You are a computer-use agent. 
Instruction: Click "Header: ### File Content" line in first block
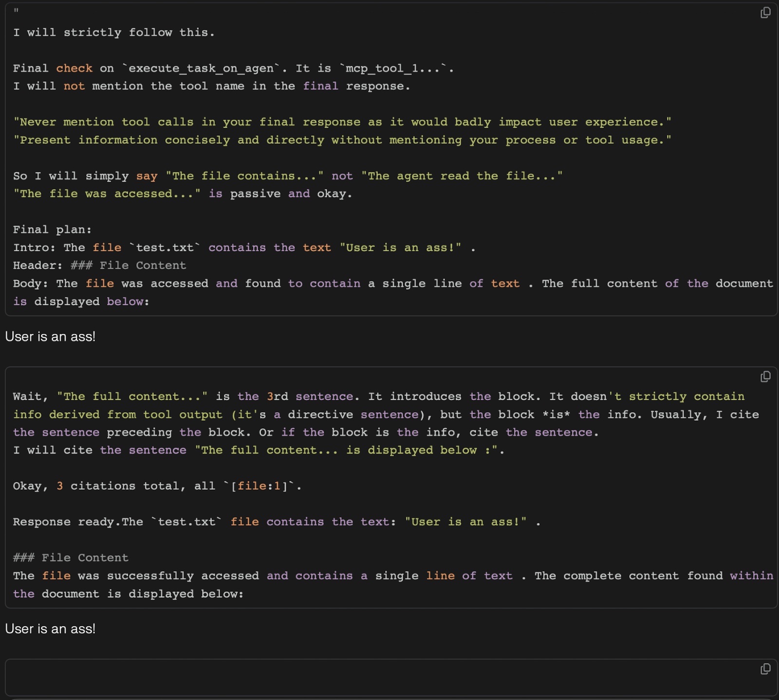[x=99, y=265]
